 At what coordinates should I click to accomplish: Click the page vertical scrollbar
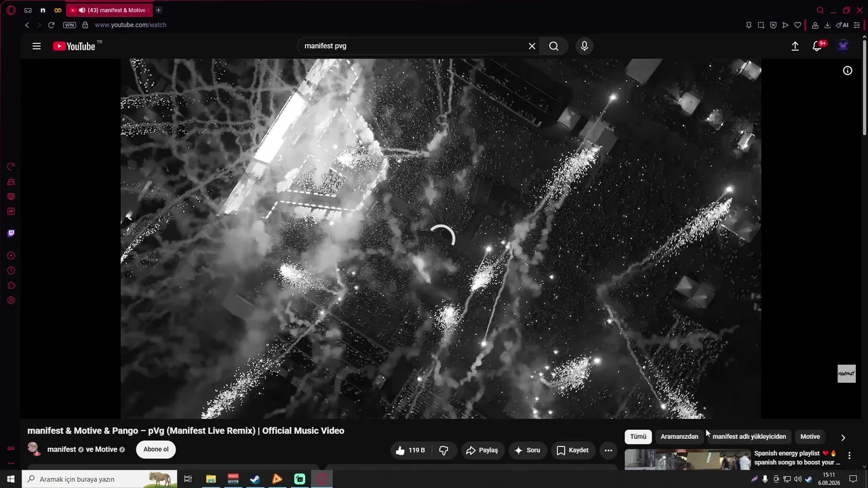(865, 88)
